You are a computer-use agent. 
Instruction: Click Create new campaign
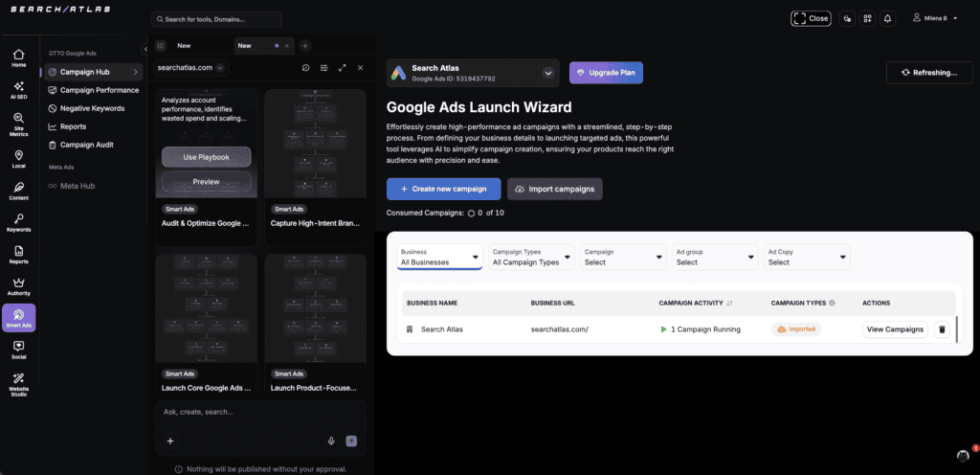pyautogui.click(x=444, y=189)
